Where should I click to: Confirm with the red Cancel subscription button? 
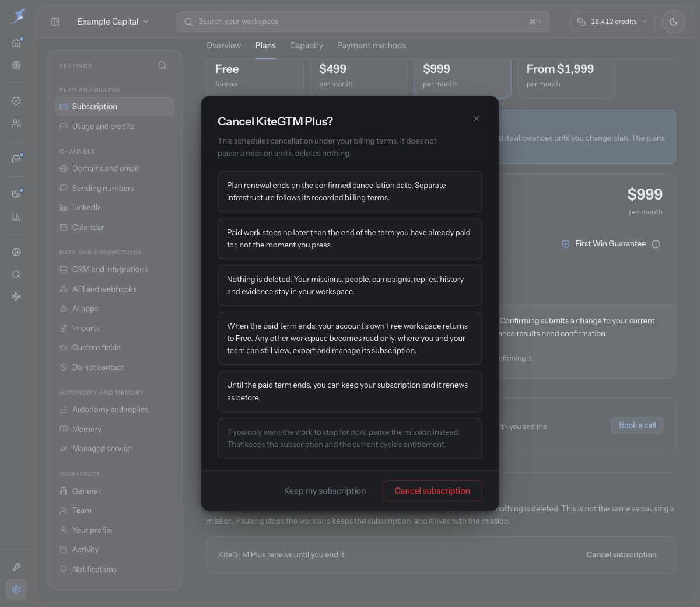(432, 491)
